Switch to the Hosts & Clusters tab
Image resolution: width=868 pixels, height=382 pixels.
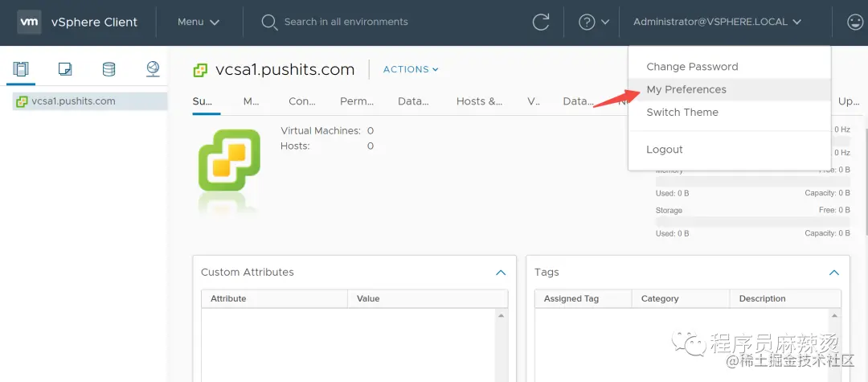coord(479,101)
